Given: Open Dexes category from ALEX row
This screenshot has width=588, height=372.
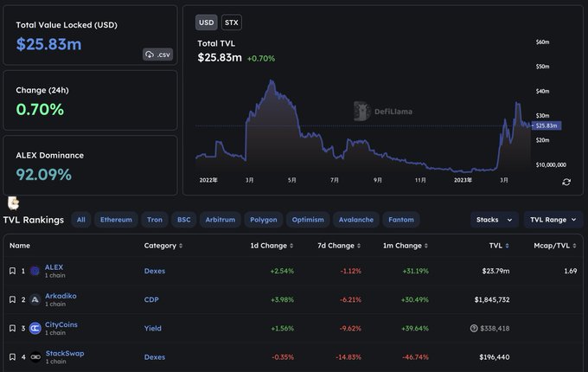Looking at the screenshot, I should (x=155, y=271).
